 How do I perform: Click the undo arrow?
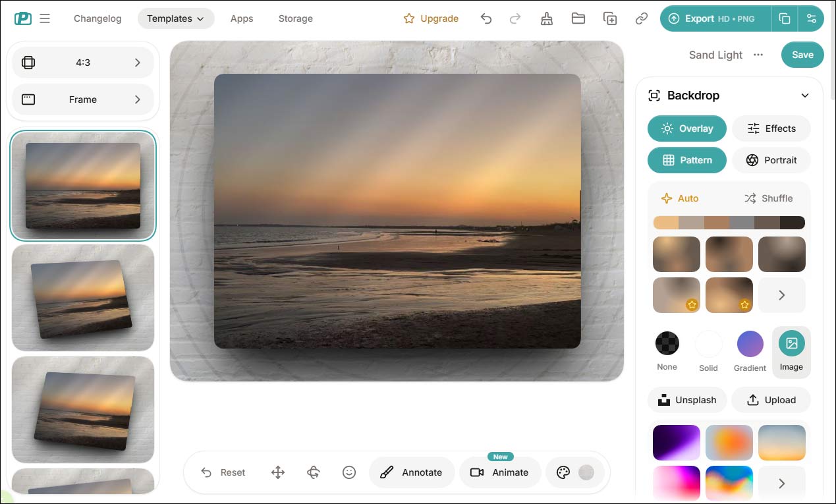(x=486, y=18)
